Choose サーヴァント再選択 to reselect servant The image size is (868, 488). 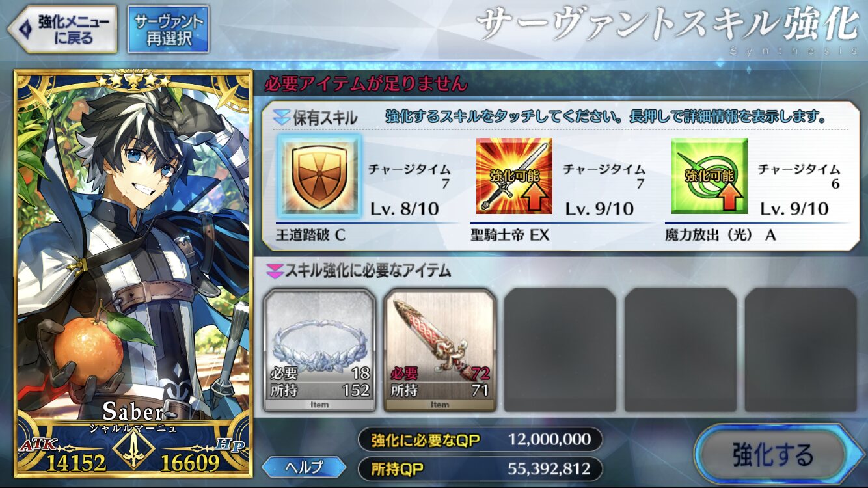[x=169, y=29]
